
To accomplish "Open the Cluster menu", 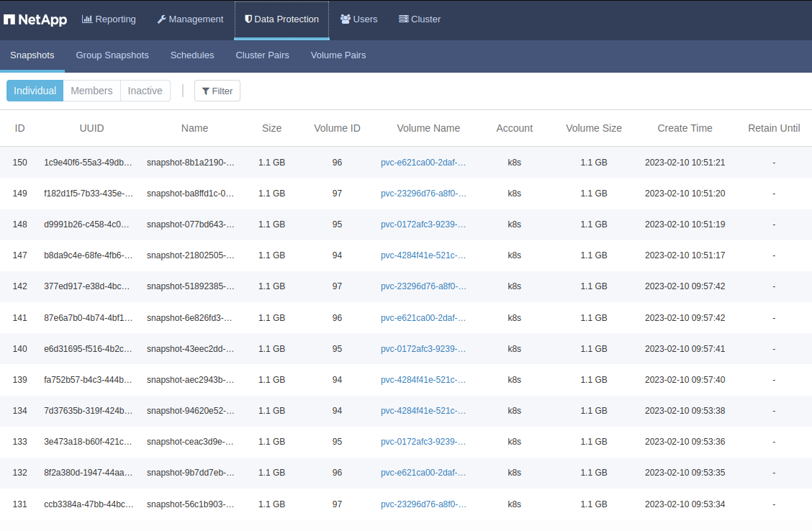I will [420, 19].
